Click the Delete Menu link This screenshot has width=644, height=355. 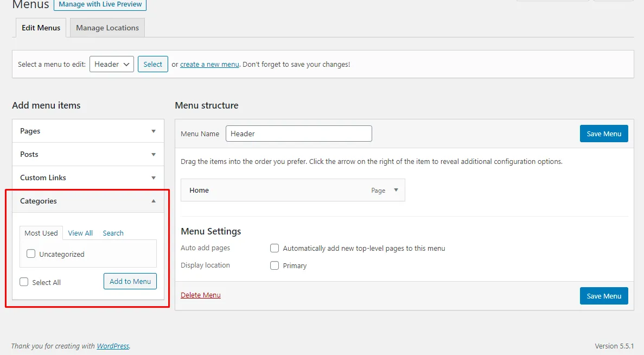[x=201, y=295]
